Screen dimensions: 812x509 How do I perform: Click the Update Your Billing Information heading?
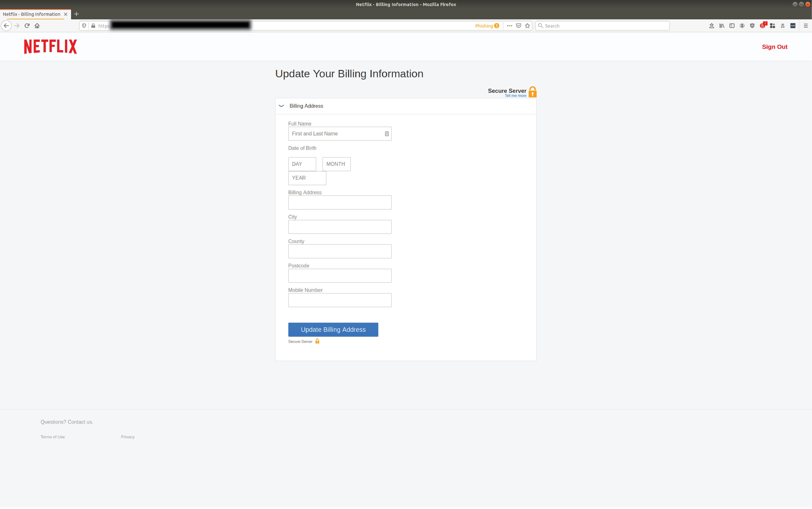point(349,74)
